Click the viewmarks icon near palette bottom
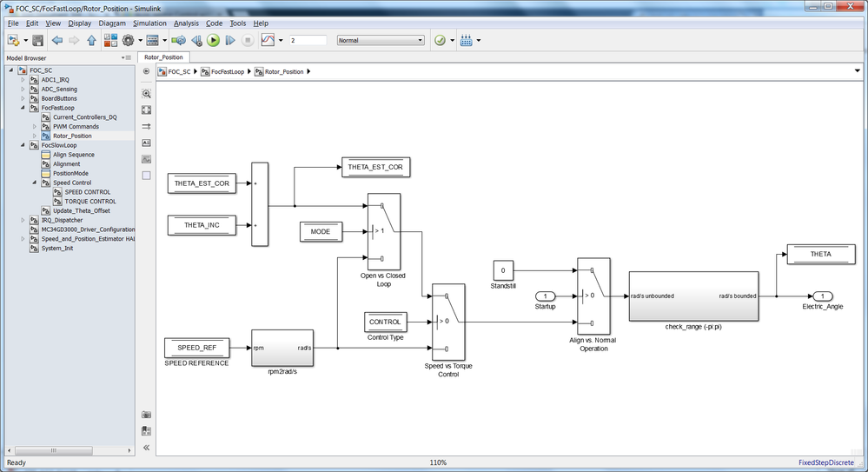Image resolution: width=868 pixels, height=472 pixels. pyautogui.click(x=146, y=430)
